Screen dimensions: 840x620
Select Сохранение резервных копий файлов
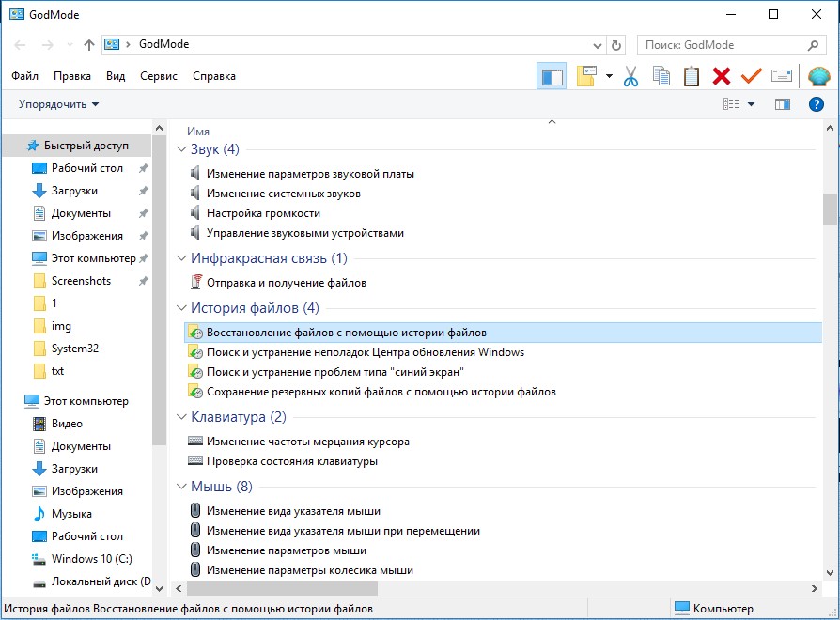pos(381,392)
